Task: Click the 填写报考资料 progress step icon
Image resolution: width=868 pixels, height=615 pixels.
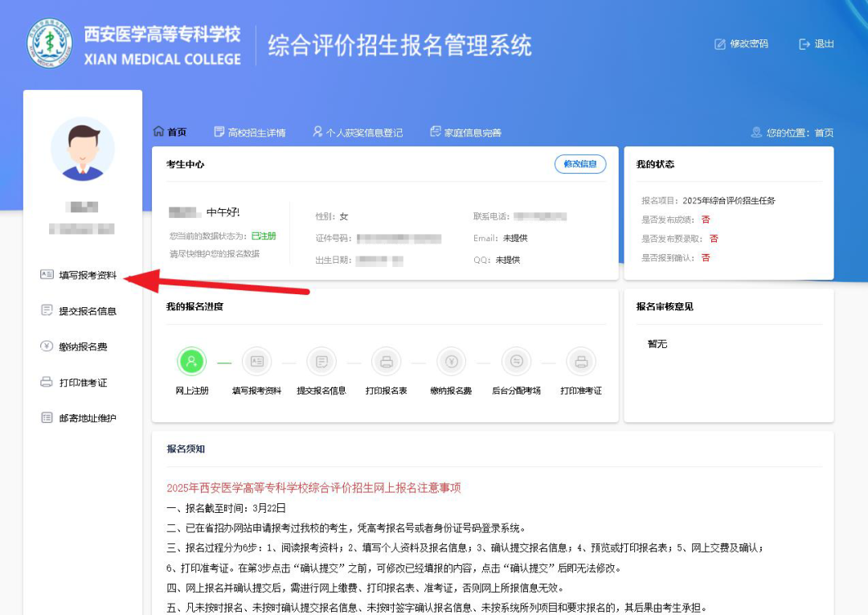Action: pyautogui.click(x=256, y=362)
